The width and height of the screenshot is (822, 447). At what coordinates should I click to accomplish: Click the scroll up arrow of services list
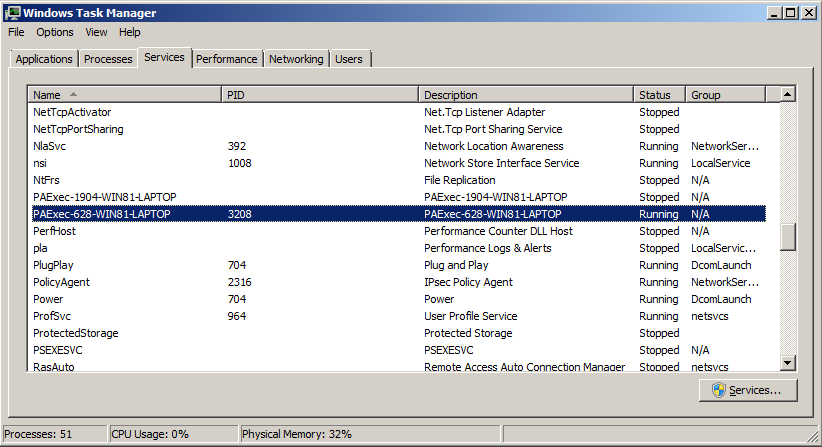[787, 95]
